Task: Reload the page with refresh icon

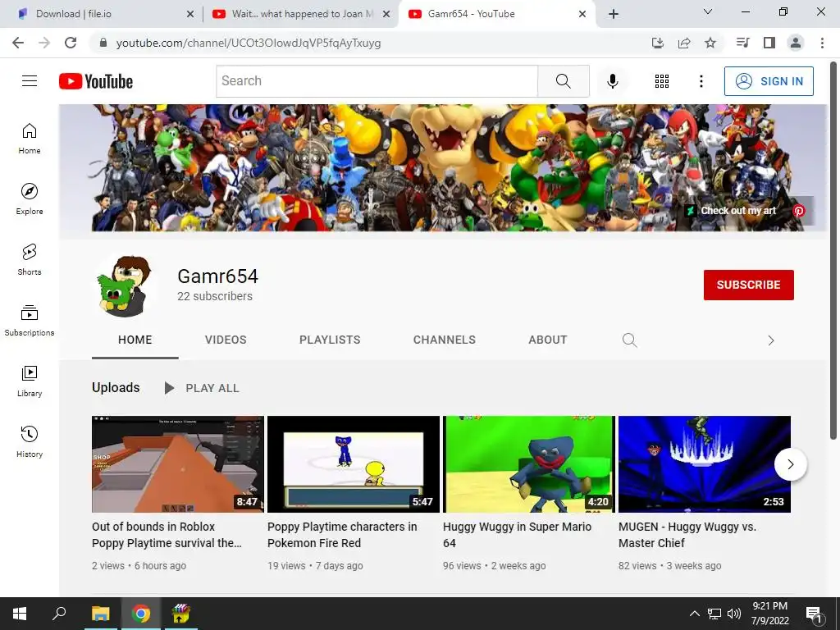Action: (x=71, y=43)
